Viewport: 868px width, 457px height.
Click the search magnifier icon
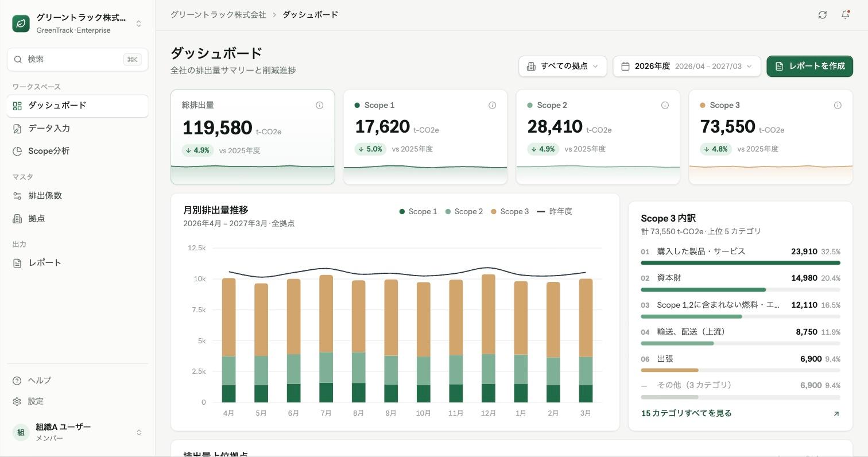pos(18,60)
